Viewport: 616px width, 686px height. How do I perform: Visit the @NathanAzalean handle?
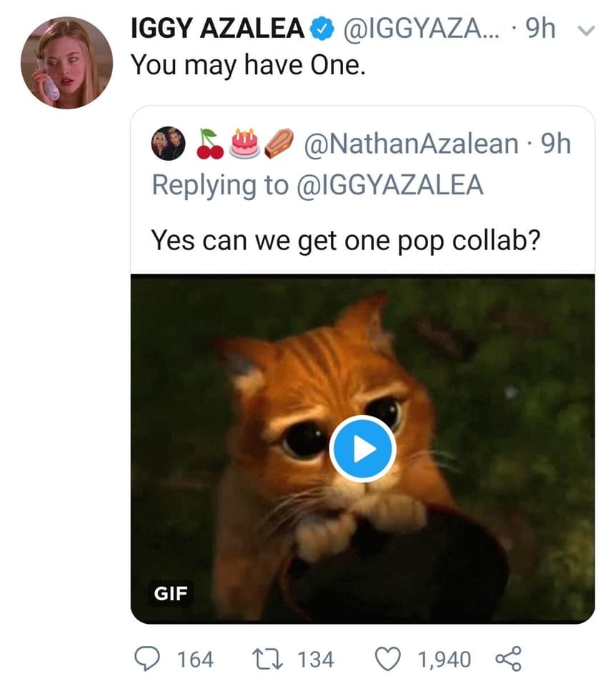(x=411, y=144)
